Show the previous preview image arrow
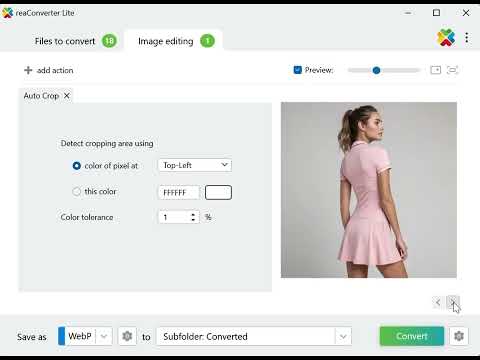The height and width of the screenshot is (360, 480). (438, 302)
